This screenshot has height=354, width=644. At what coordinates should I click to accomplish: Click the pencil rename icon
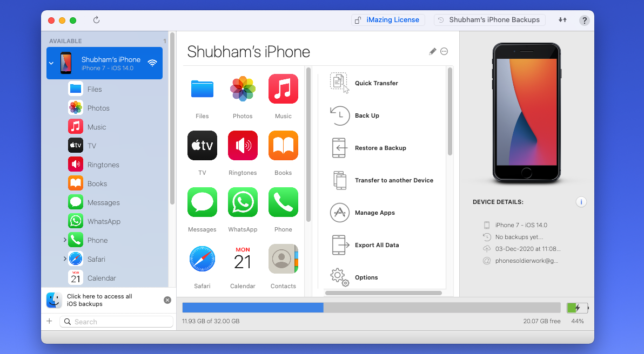432,51
